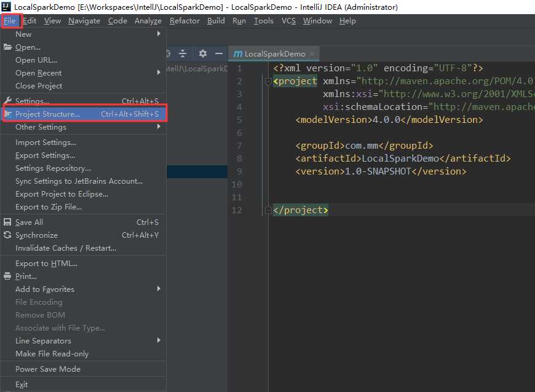Click the xsi:schemaLocation attribute line
The width and height of the screenshot is (535, 392).
tap(429, 107)
